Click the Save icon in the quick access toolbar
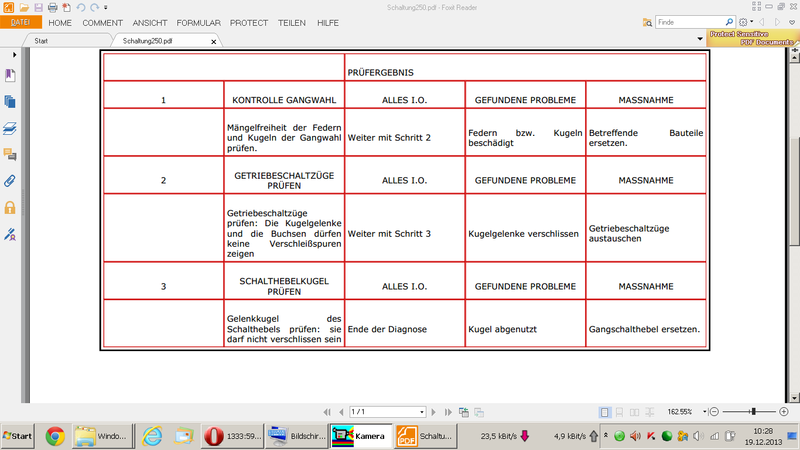This screenshot has height=450, width=800. coord(37,7)
